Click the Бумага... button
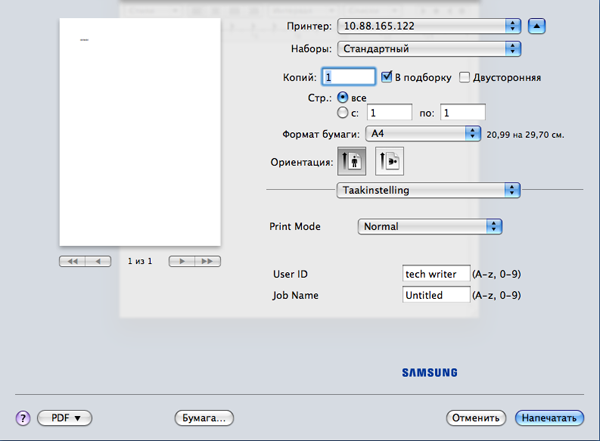 click(x=204, y=418)
